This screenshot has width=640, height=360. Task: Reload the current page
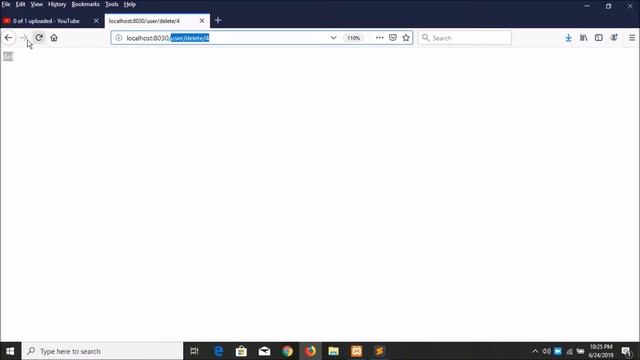(x=39, y=38)
